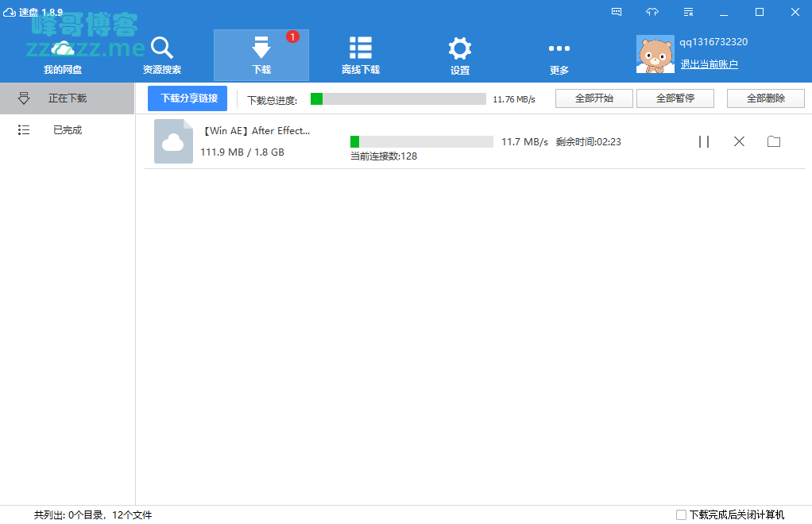The image size is (812, 524).
Task: Click Download Share Link (下载分享链接) button
Action: 188,98
